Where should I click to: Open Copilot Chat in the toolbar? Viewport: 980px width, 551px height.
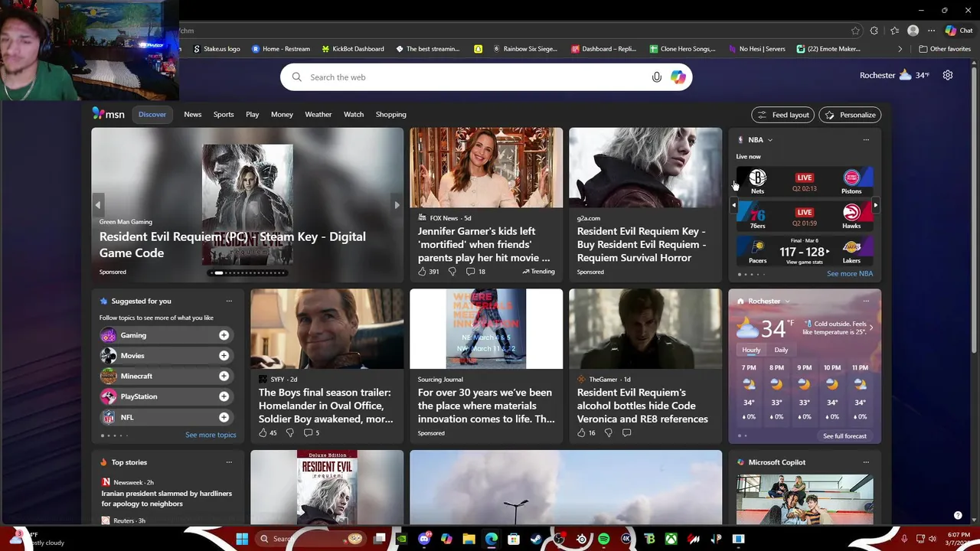click(959, 31)
